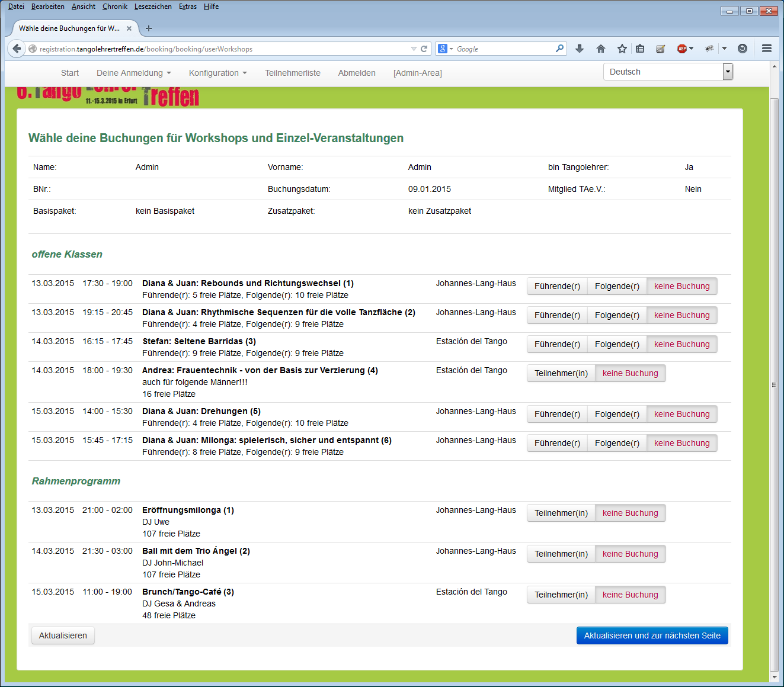Open the bookmarks list icon

pyautogui.click(x=640, y=49)
